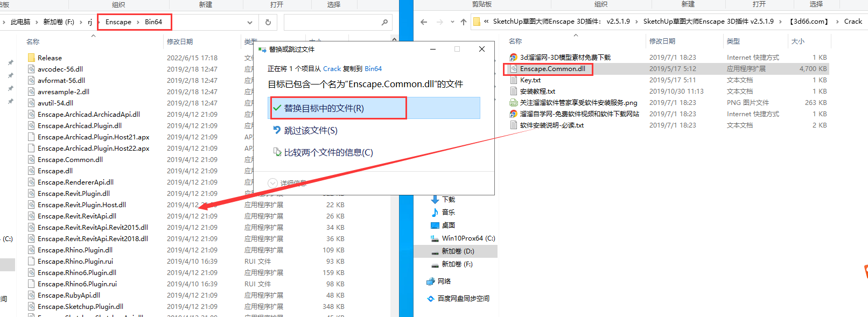Select Enscape.dll in the file list
868x317 pixels.
pos(55,171)
